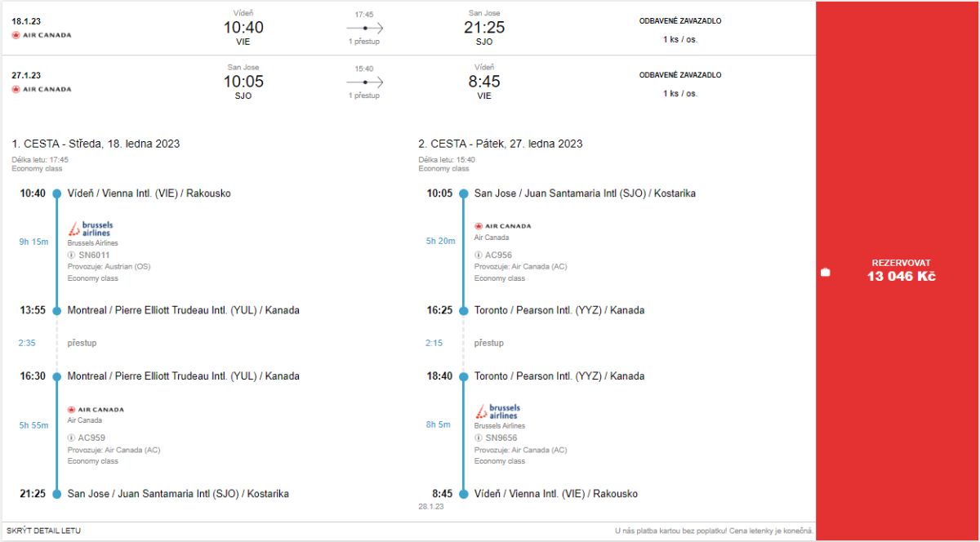This screenshot has height=542, width=980.
Task: Click the suitcase icon on the red panel
Action: point(825,272)
